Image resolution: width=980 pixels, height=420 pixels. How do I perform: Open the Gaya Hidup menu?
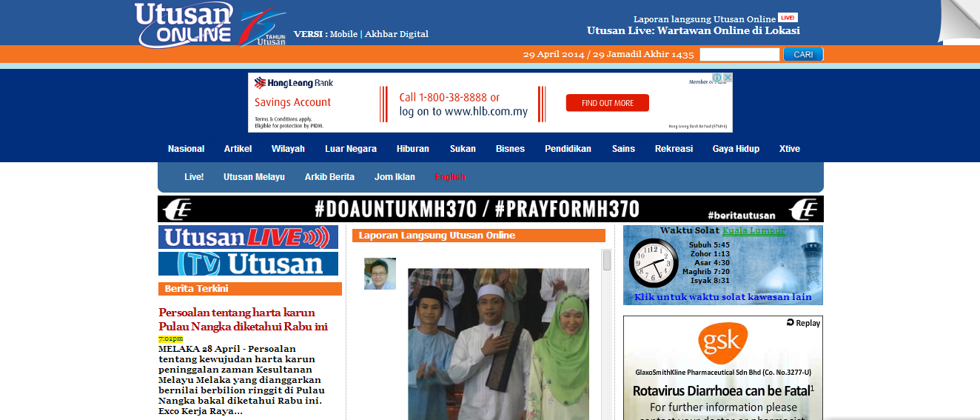click(736, 149)
